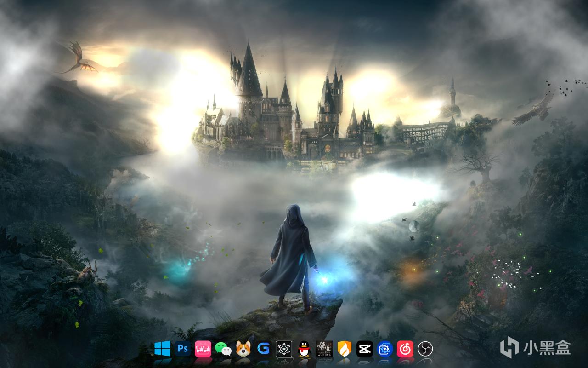The height and width of the screenshot is (368, 588).
Task: Open OBS Studio from the dock
Action: [425, 349]
